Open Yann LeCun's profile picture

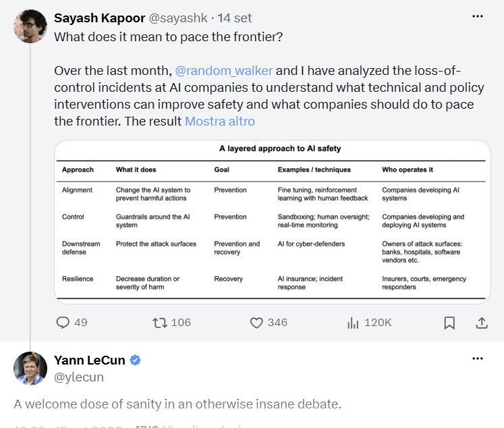[30, 368]
